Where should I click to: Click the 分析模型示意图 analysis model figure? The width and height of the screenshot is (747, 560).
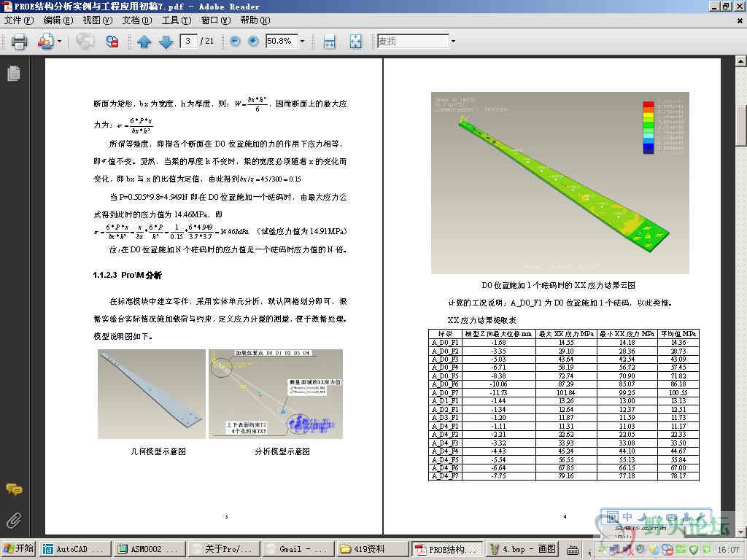click(276, 394)
